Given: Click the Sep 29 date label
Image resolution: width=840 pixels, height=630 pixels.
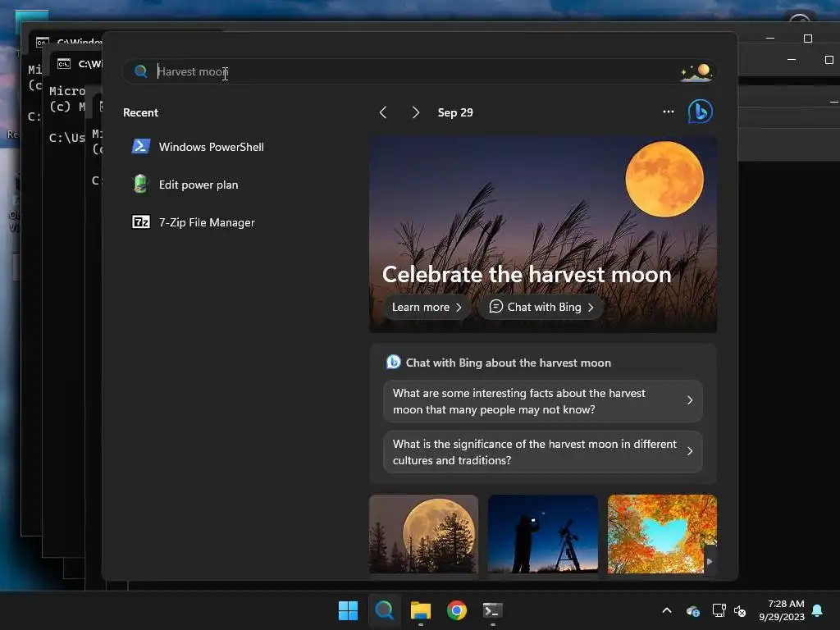Looking at the screenshot, I should [455, 112].
